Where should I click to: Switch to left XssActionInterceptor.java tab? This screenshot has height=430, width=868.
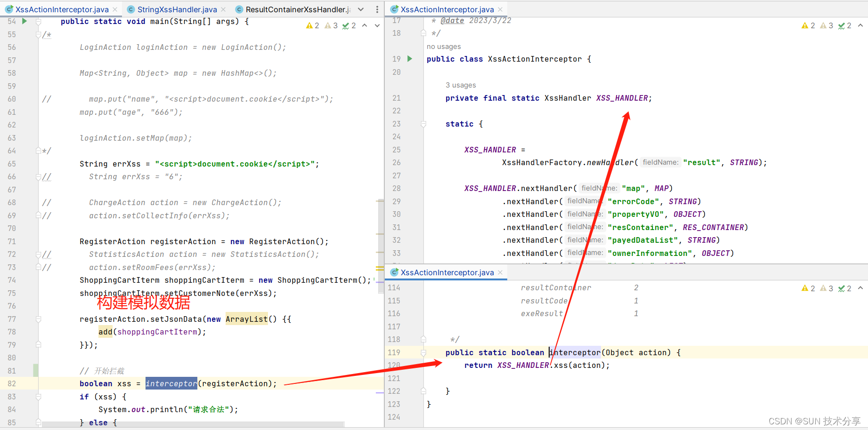61,9
